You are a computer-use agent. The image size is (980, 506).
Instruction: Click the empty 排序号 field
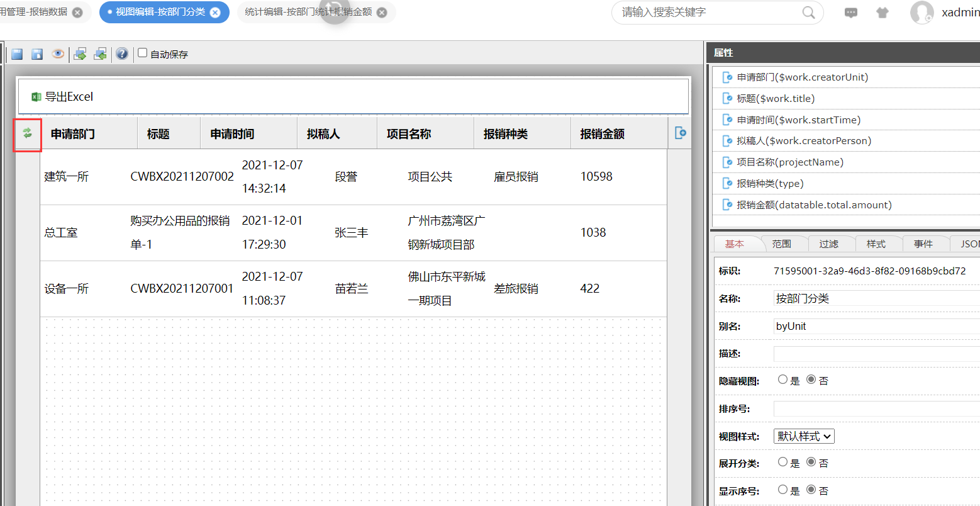pyautogui.click(x=877, y=408)
